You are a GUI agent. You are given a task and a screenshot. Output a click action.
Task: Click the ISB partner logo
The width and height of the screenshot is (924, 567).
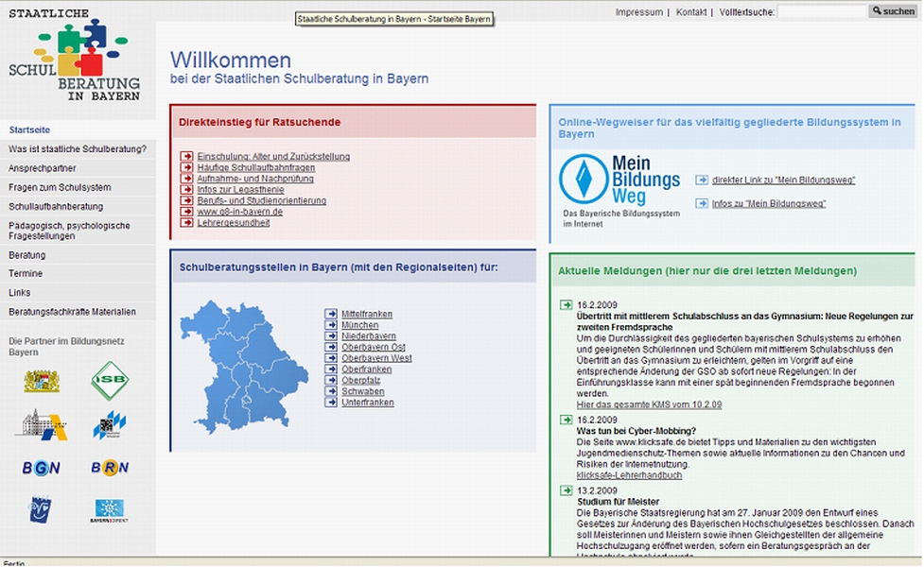click(110, 380)
